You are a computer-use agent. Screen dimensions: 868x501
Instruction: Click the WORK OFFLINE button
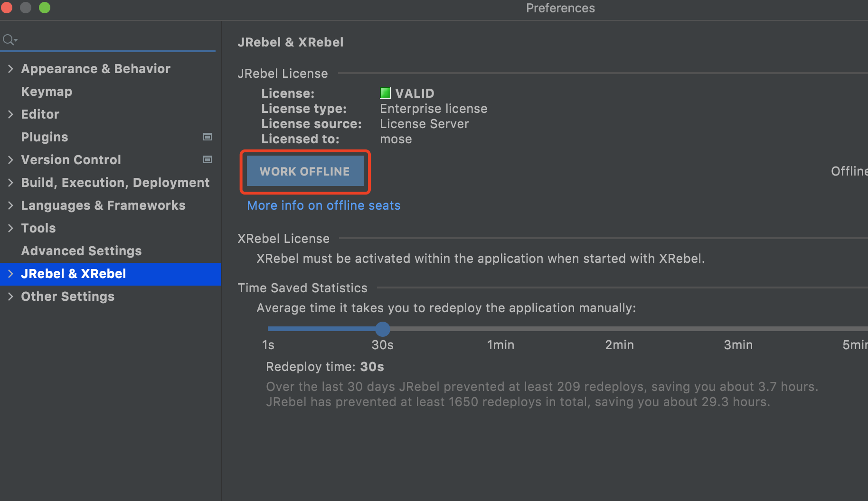point(305,171)
